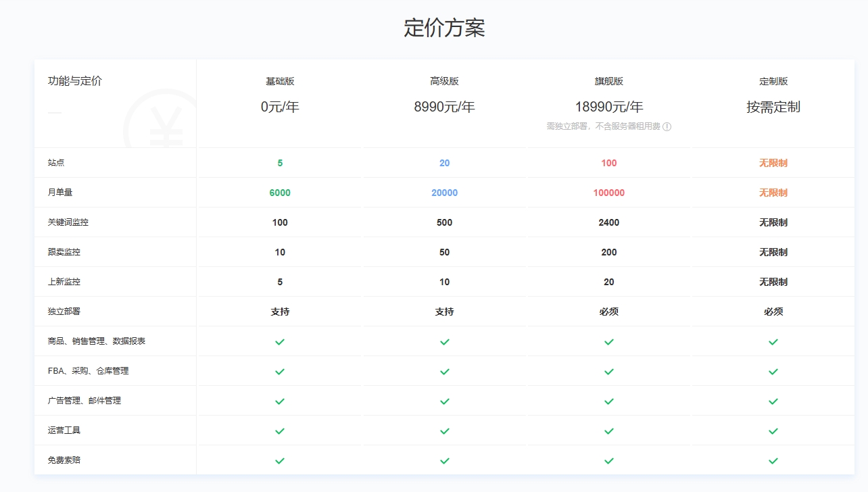Click the orange 无限制 value in 站点 row
The width and height of the screenshot is (868, 492).
tap(773, 163)
